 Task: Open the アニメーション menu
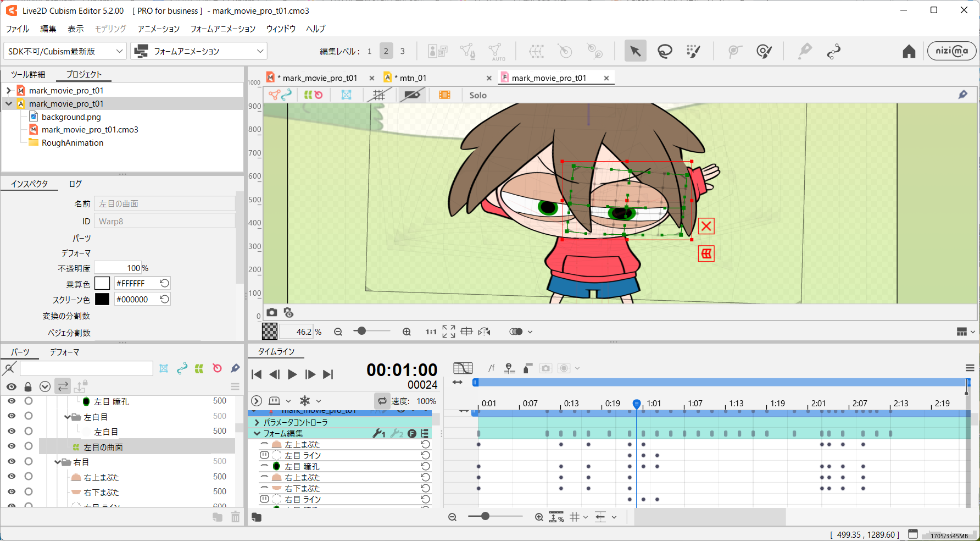158,29
